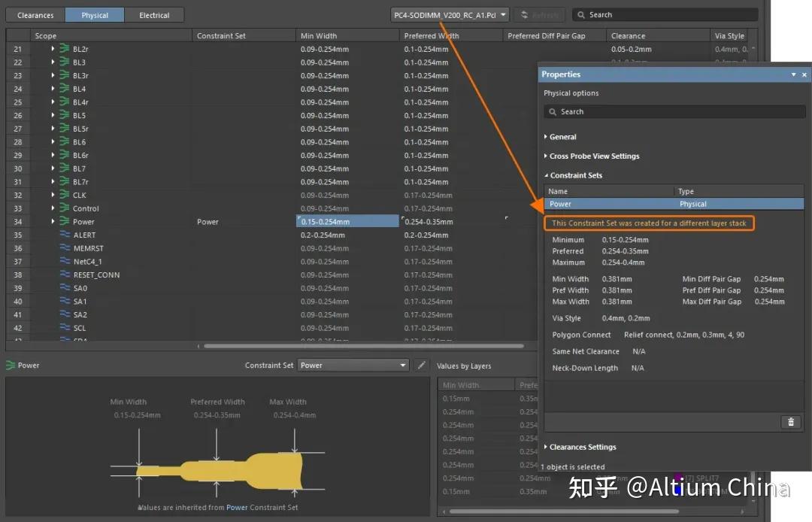Viewport: 812px width, 522px height.
Task: Sort by the Constraint Set column header
Action: click(244, 36)
